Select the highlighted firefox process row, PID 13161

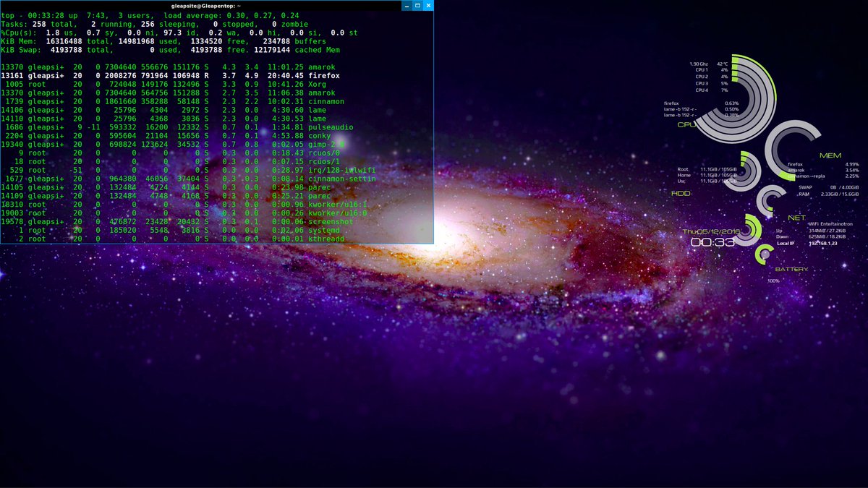[x=171, y=76]
